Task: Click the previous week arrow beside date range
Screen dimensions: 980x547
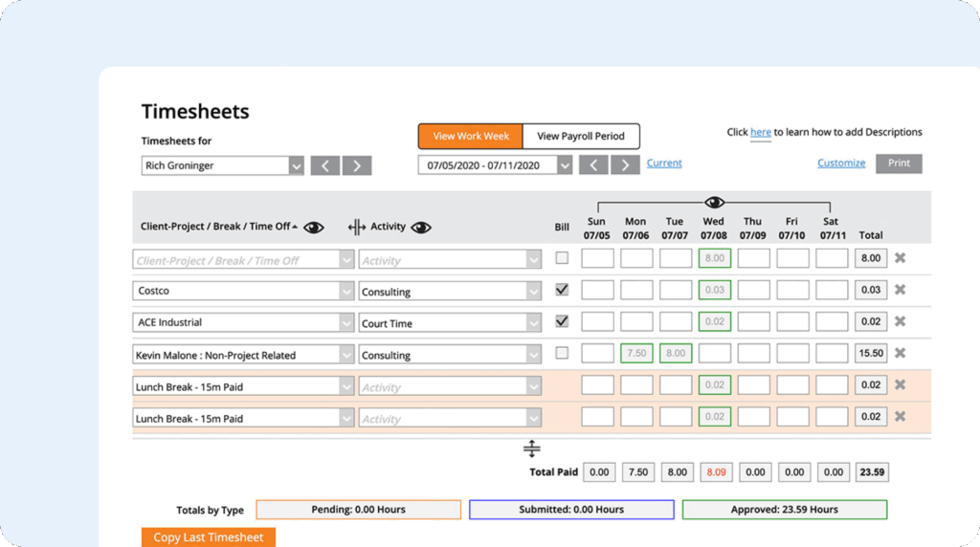Action: 593,164
